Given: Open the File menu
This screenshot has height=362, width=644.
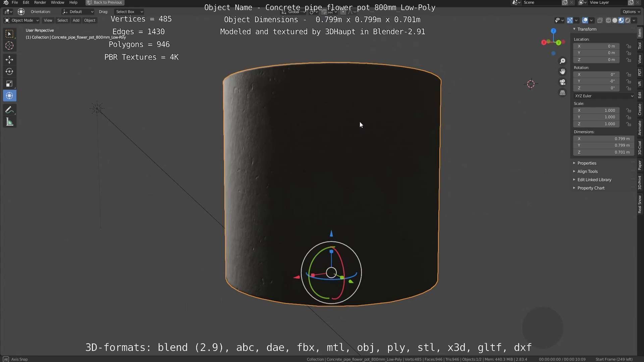Looking at the screenshot, I should coord(15,2).
